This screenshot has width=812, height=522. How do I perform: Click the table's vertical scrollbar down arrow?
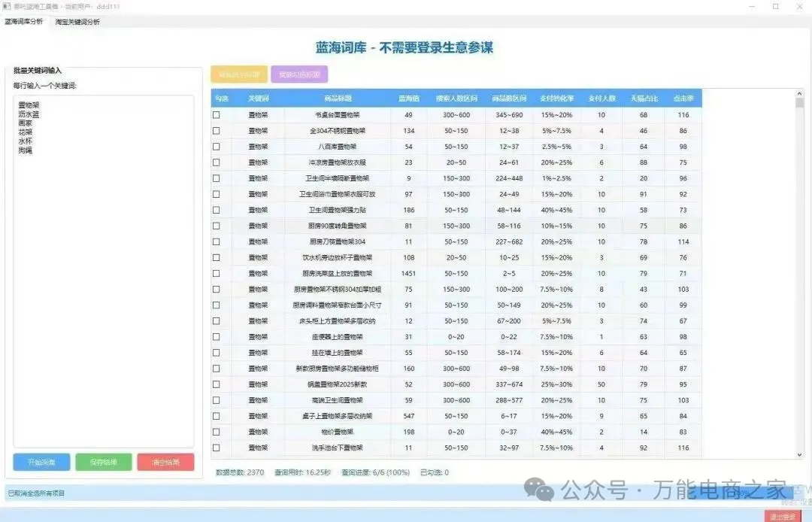(x=799, y=454)
